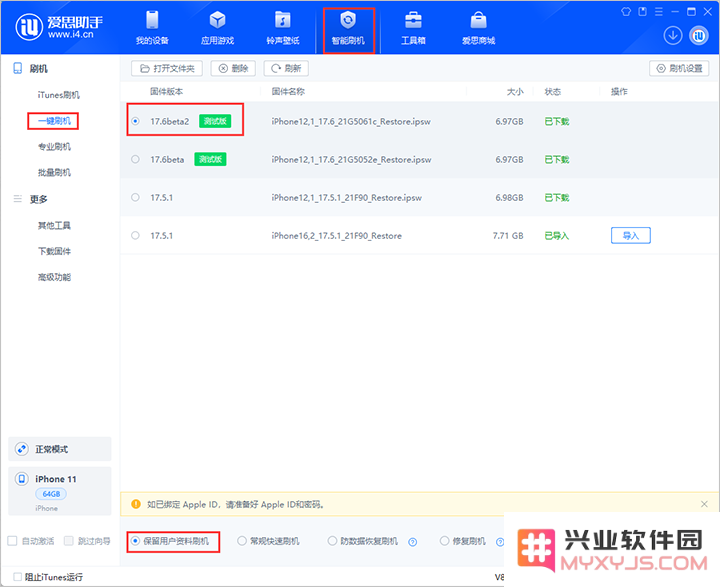
Task: Select 专业刷机 in sidebar
Action: click(x=54, y=147)
